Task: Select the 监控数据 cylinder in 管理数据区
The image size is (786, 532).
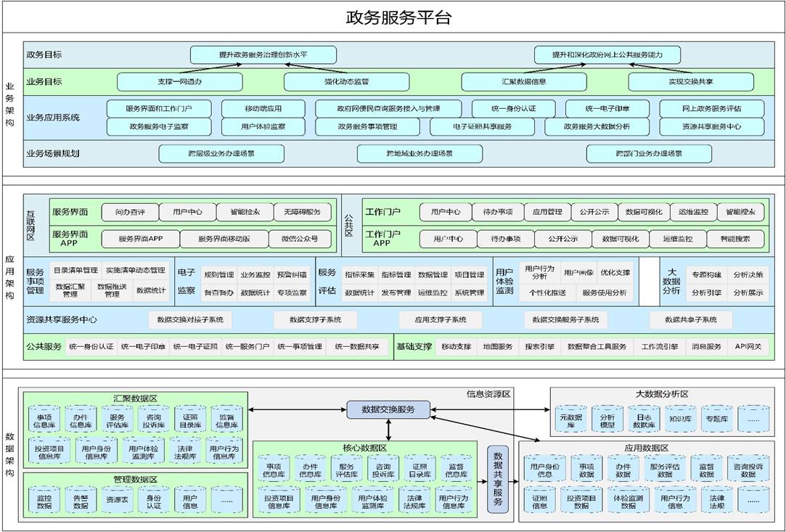Action: pos(44,500)
